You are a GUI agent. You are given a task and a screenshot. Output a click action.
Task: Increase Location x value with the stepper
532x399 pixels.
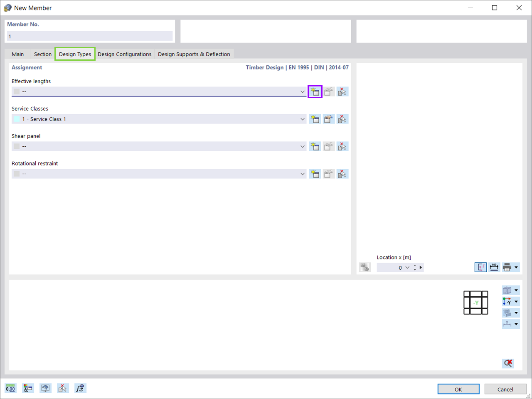click(414, 266)
